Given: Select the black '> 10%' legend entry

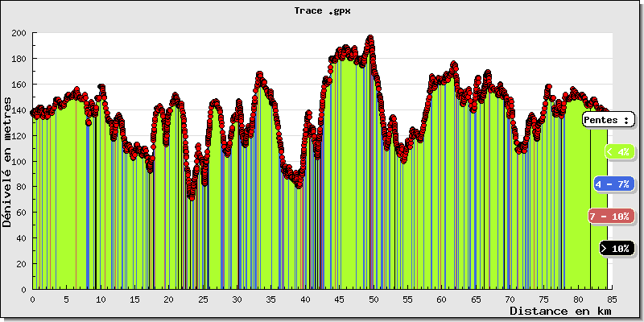Looking at the screenshot, I should [x=617, y=249].
